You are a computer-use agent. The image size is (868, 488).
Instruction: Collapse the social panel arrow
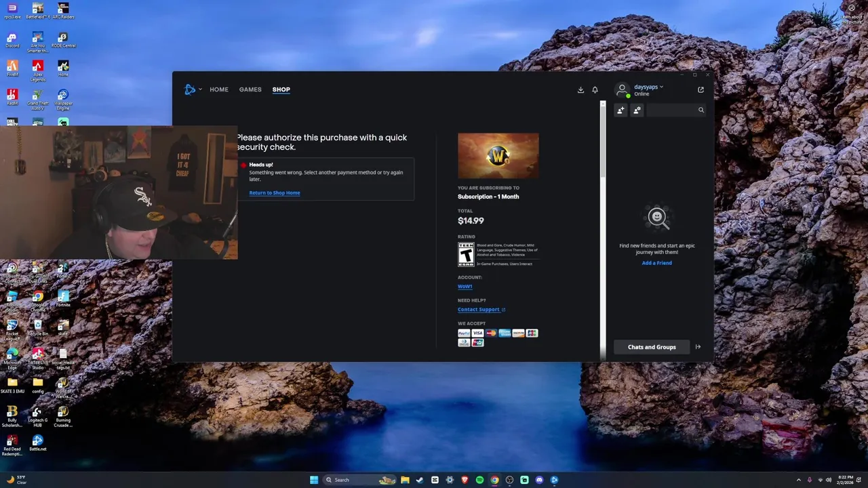point(698,347)
